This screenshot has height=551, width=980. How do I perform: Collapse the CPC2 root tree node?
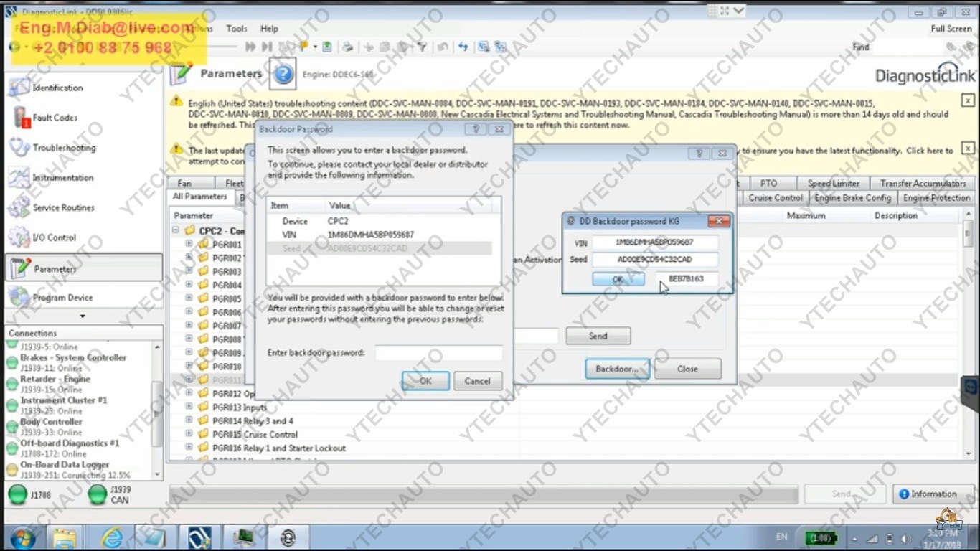(x=176, y=230)
